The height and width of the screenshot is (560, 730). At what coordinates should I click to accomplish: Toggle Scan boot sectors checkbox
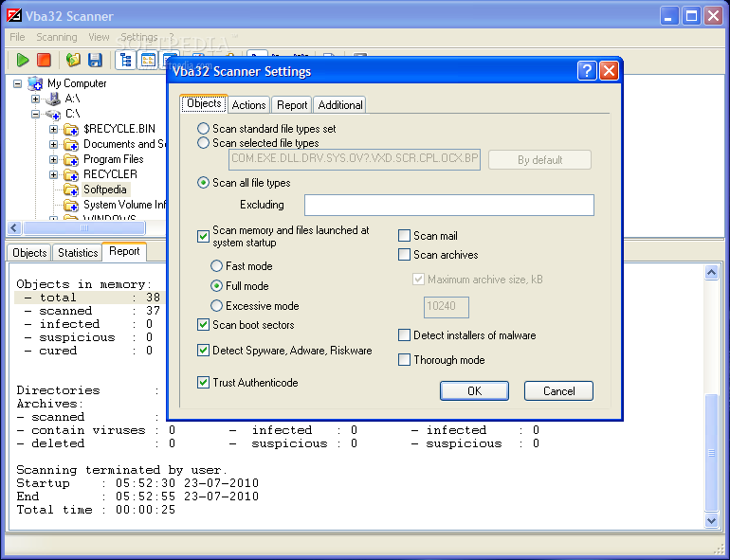pos(203,325)
